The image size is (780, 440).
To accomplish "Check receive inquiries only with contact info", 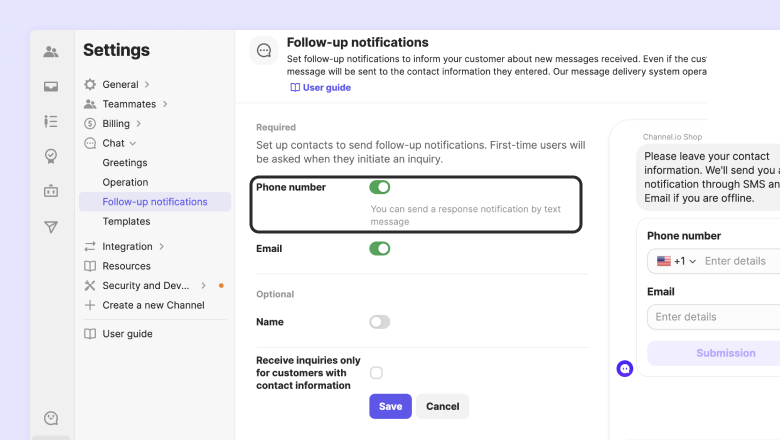I will pos(376,373).
